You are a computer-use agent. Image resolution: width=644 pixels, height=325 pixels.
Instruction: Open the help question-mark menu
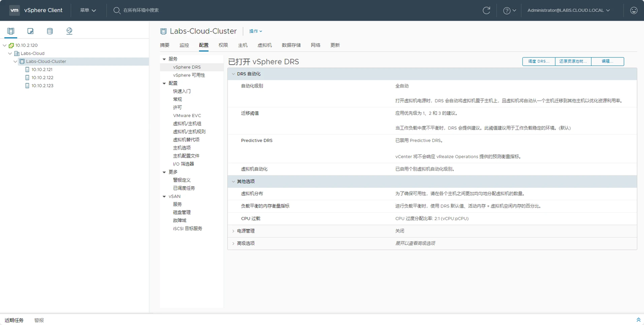pyautogui.click(x=509, y=10)
